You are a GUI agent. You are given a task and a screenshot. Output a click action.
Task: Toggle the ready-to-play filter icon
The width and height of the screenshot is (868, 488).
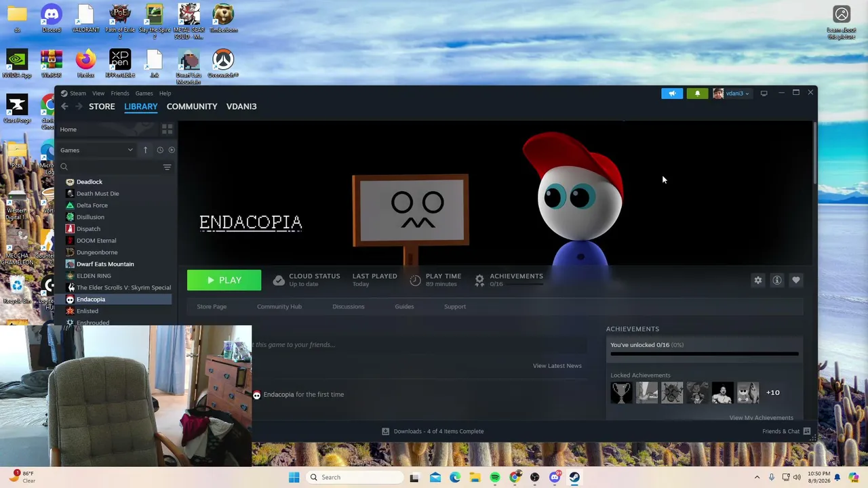(x=172, y=150)
